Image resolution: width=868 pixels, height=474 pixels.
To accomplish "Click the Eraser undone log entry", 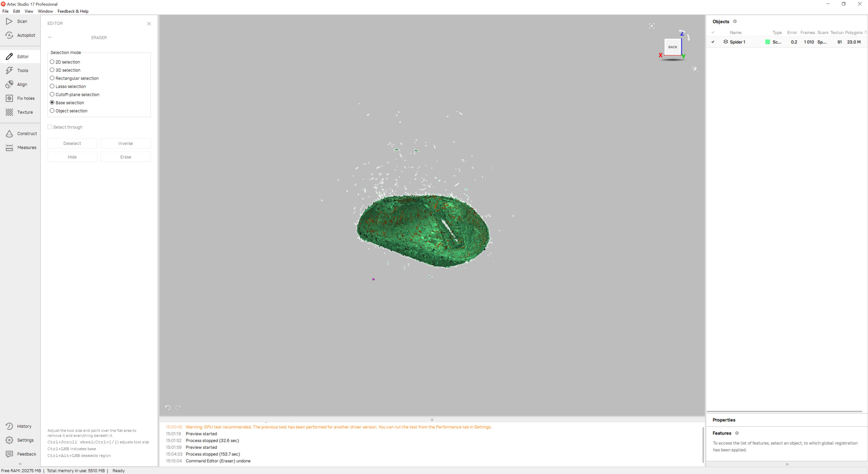I will pos(218,461).
